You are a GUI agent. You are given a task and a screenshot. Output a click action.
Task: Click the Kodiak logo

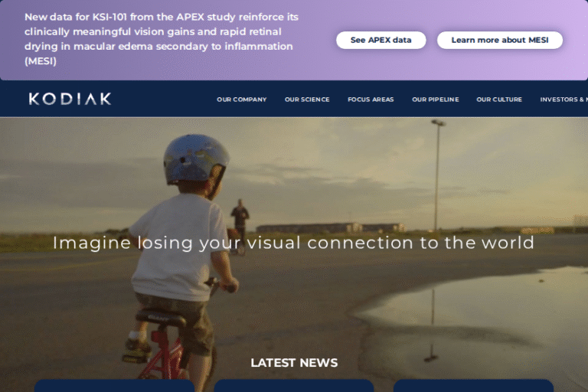pyautogui.click(x=70, y=99)
